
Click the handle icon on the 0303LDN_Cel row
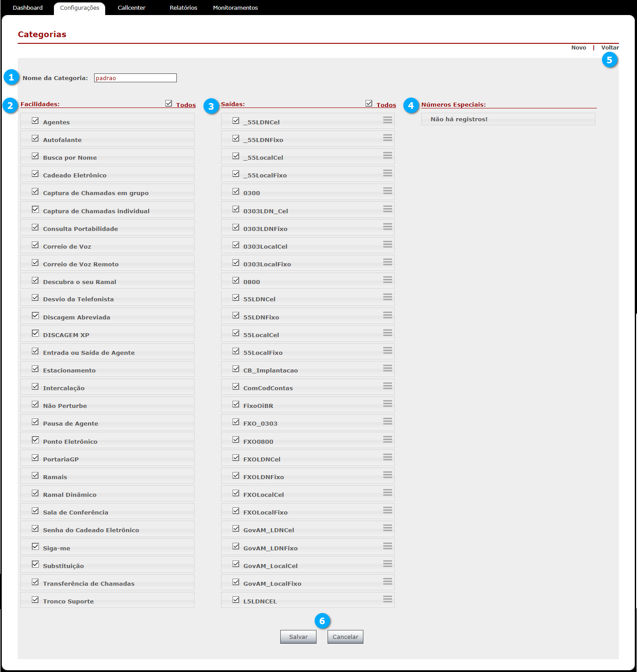pos(388,209)
